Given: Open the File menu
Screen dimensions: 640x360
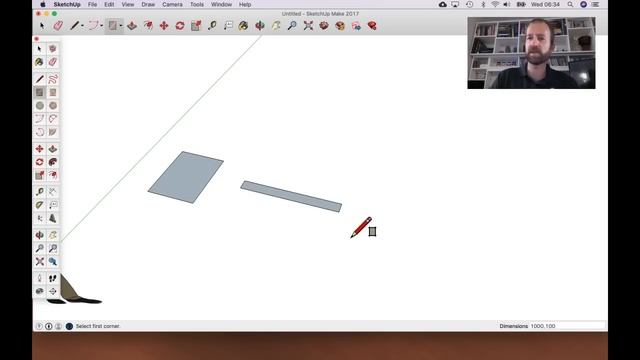Looking at the screenshot, I should (92, 4).
